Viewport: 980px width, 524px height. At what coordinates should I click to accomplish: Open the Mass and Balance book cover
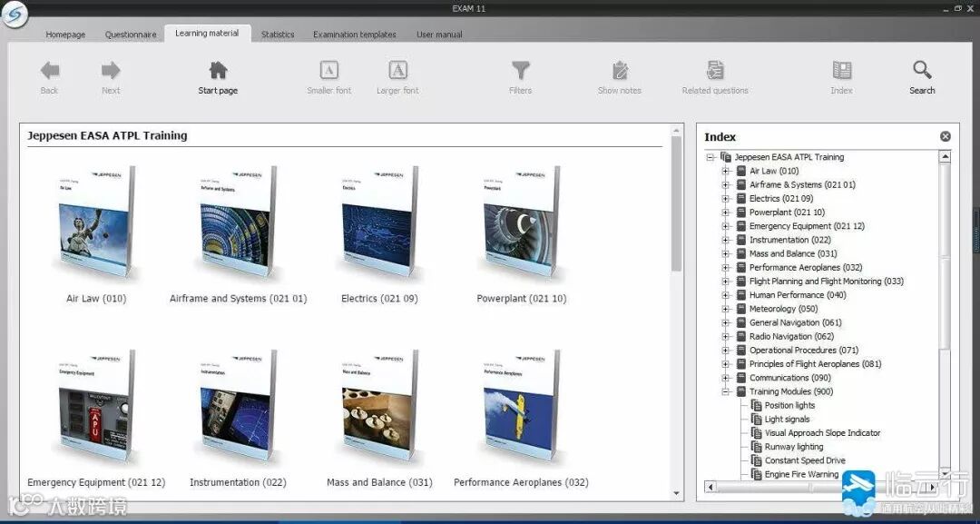click(x=379, y=405)
